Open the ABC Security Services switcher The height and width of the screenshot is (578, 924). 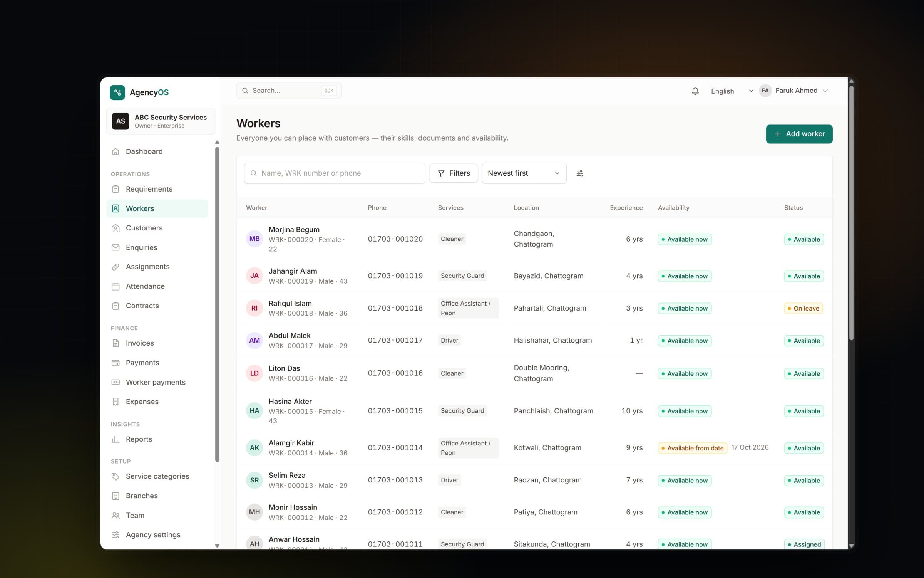pos(161,121)
